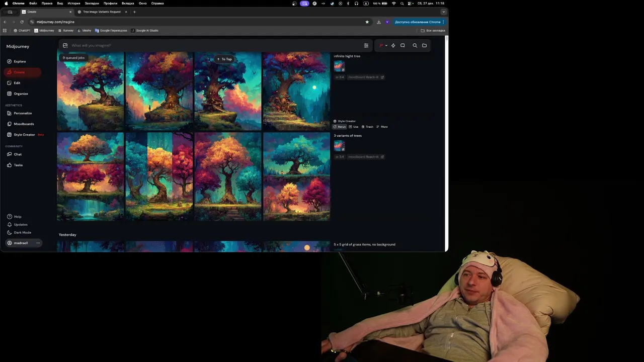Viewport: 644px width, 362px height.
Task: Click the Style Creator label above Rerun
Action: point(345,121)
